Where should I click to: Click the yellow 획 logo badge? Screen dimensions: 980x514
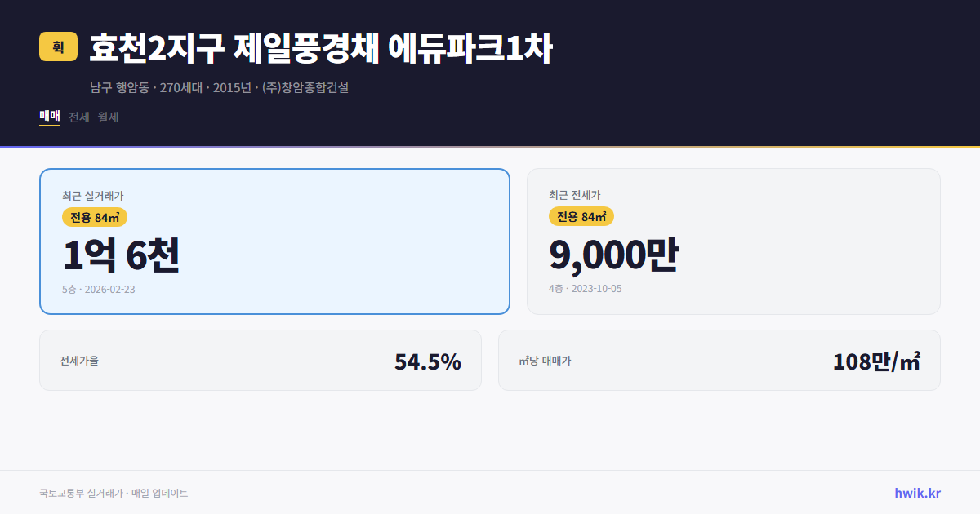coord(56,47)
